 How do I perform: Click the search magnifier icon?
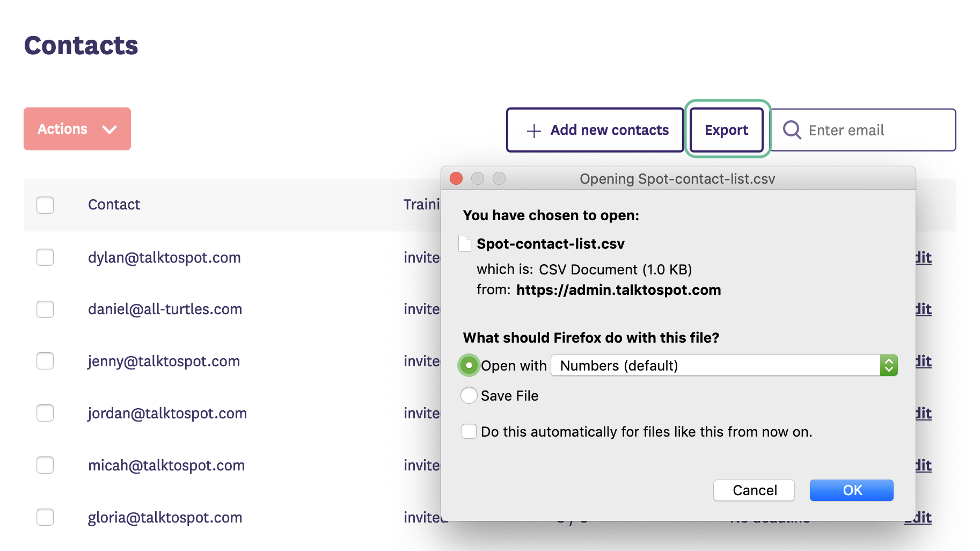(792, 130)
